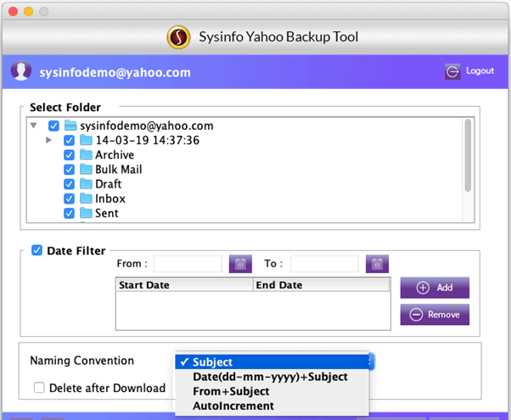Click the From date input field
511x420 pixels.
(x=188, y=264)
